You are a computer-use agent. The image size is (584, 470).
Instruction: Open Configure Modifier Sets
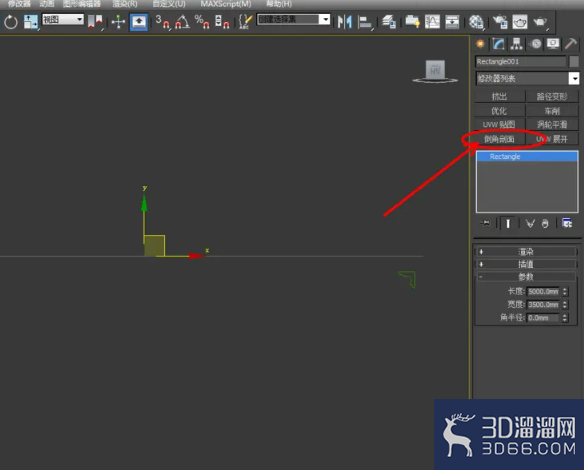click(567, 223)
